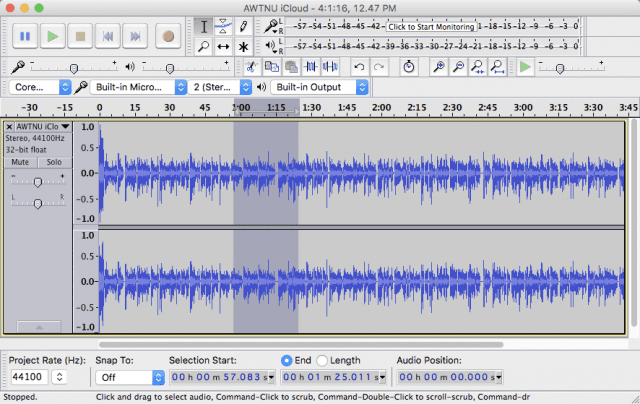The image size is (640, 404).
Task: Close the track with the X button
Action: [9, 127]
